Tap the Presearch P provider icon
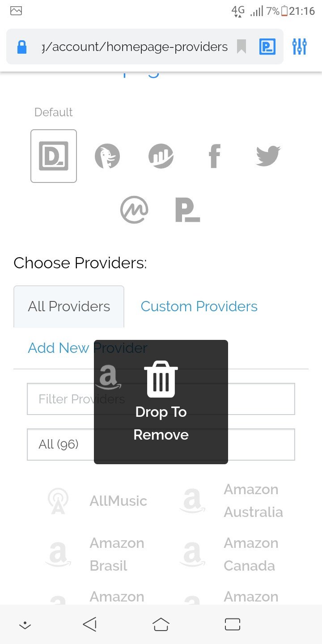322x644 pixels. pyautogui.click(x=187, y=210)
